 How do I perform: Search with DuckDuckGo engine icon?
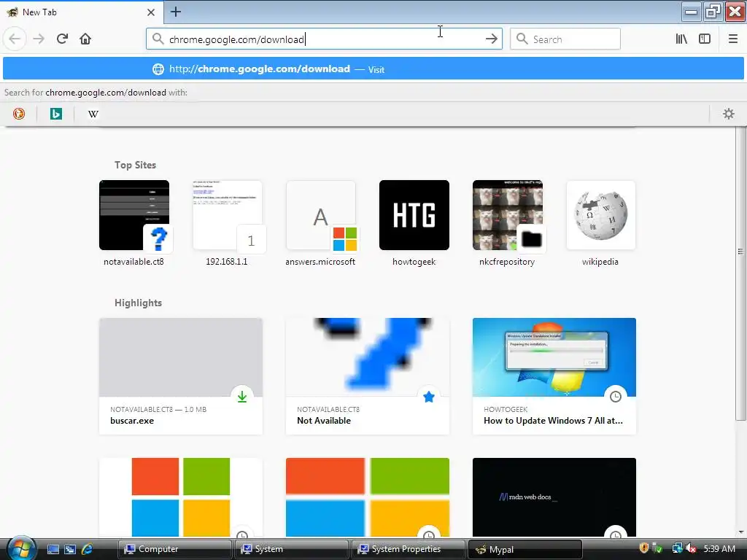(x=19, y=114)
